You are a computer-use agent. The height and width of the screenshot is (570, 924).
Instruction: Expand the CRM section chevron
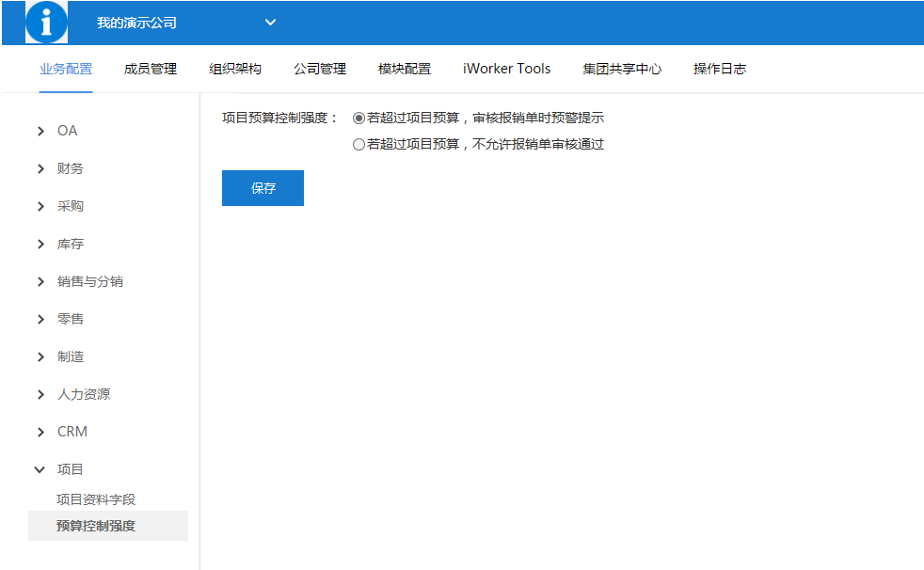pyautogui.click(x=40, y=433)
